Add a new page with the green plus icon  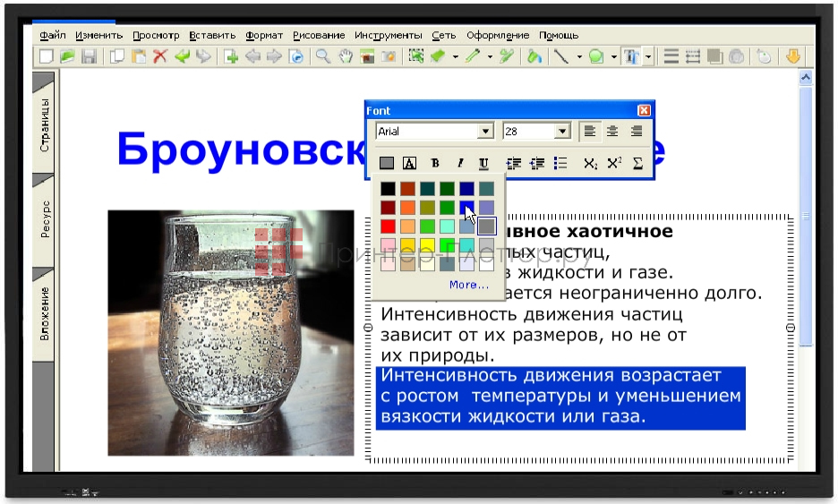coord(231,56)
